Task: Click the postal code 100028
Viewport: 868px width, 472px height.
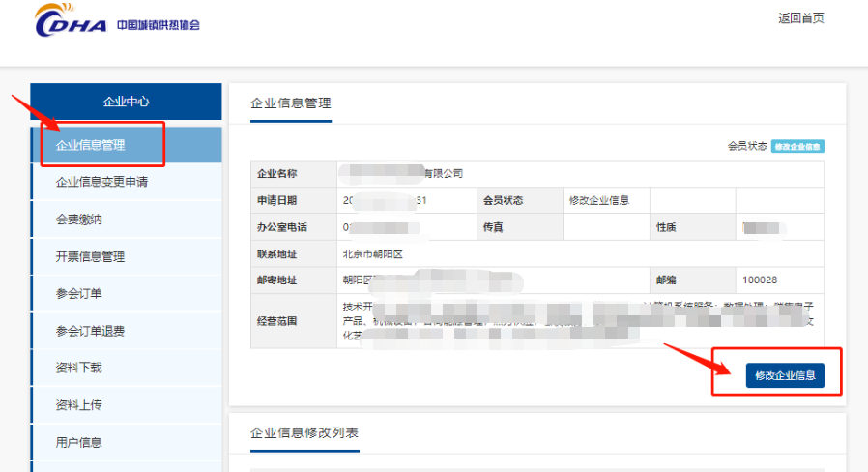Action: tap(760, 280)
